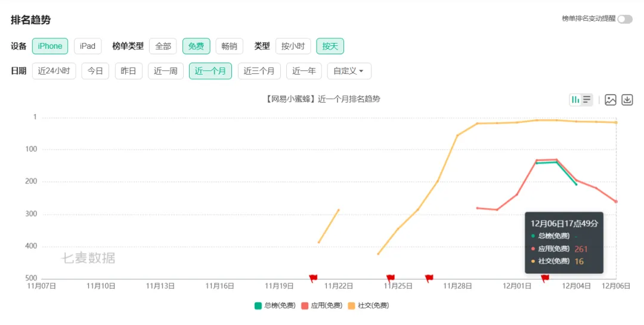Viewport: 644px width, 325px height.
Task: Toggle 总榜(免费) series in legend
Action: tap(275, 305)
